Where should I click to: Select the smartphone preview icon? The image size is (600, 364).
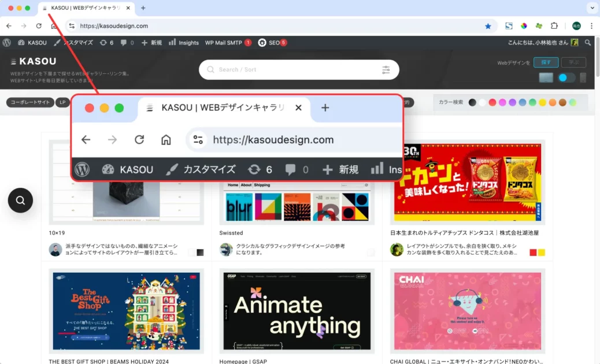pos(583,78)
